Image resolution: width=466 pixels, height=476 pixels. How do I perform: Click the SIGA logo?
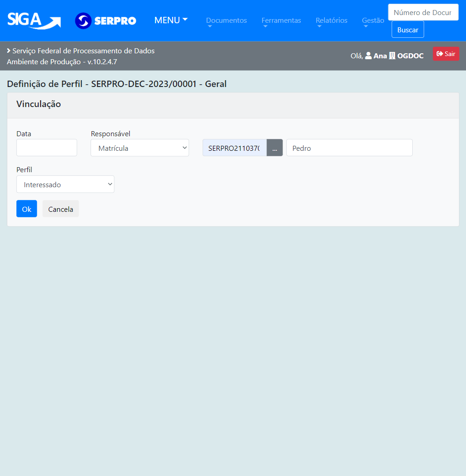tap(34, 20)
